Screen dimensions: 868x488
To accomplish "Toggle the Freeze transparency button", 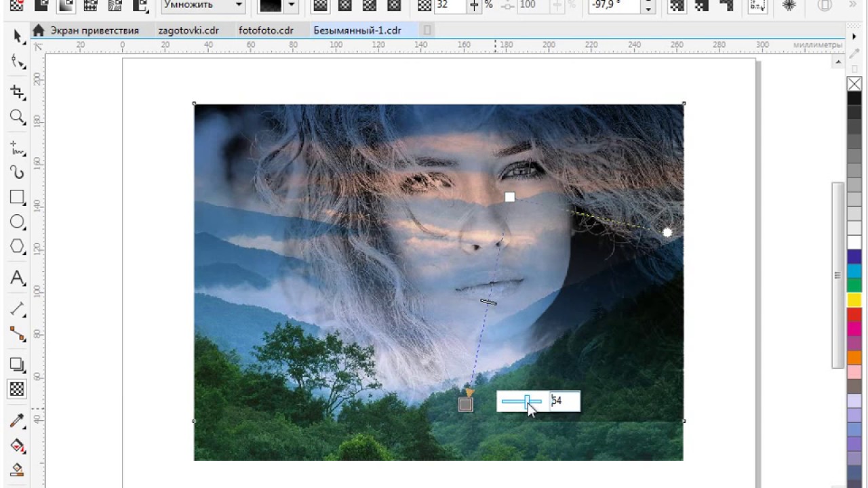I will pyautogui.click(x=789, y=5).
